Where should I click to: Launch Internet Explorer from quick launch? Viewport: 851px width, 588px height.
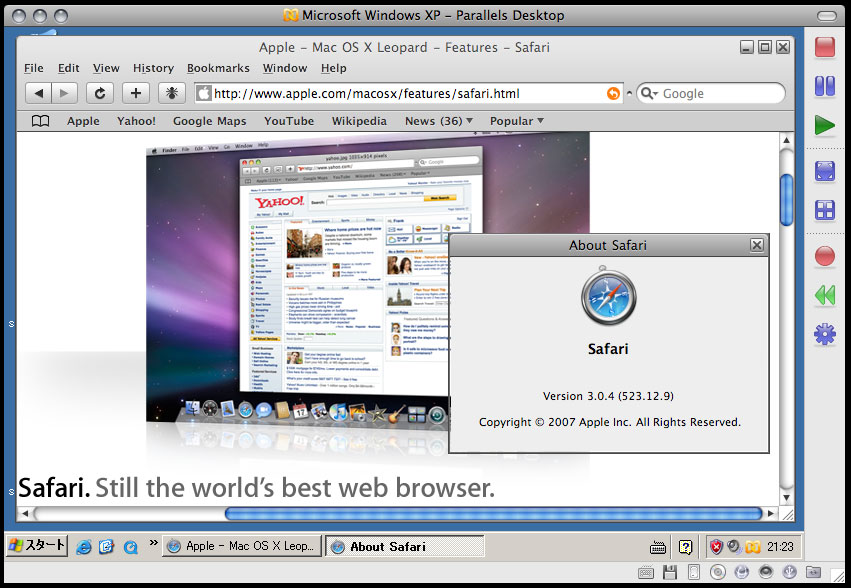point(84,547)
